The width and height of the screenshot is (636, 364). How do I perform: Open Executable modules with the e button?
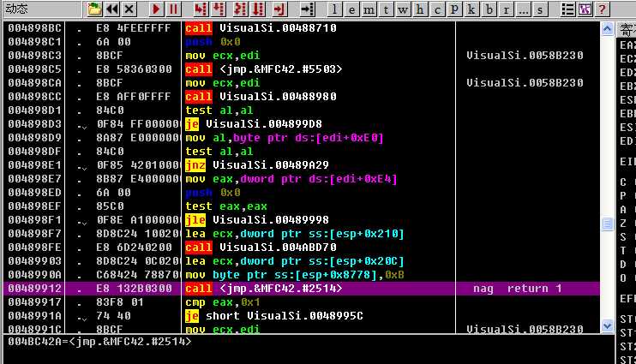click(351, 9)
